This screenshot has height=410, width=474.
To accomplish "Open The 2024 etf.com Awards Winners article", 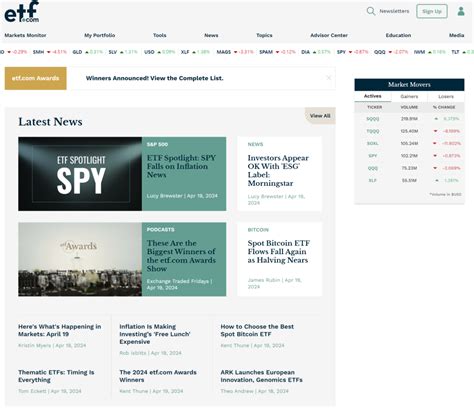I will (158, 376).
